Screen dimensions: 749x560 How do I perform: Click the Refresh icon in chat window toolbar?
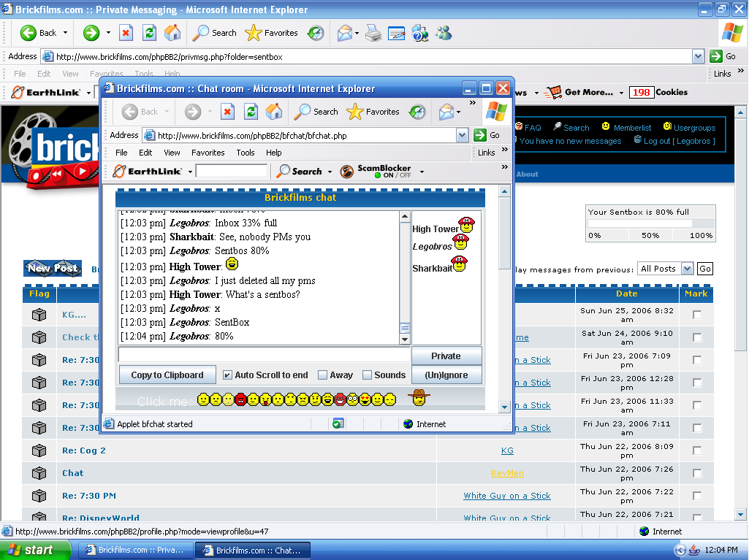point(251,112)
